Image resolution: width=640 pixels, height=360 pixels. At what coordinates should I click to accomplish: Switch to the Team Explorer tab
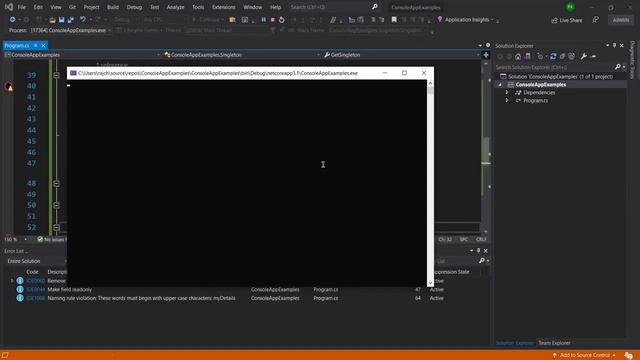coord(554,343)
